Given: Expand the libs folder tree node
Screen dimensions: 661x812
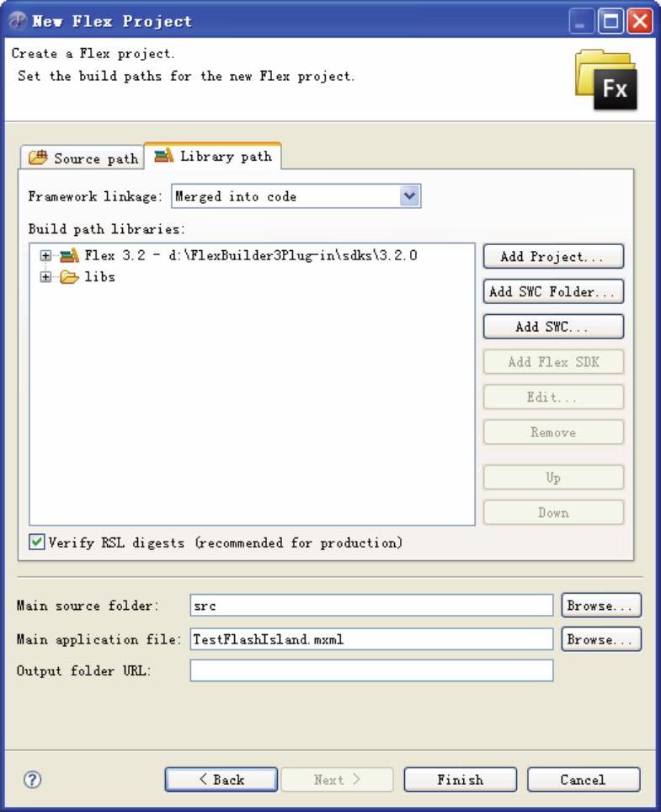Looking at the screenshot, I should pyautogui.click(x=45, y=277).
